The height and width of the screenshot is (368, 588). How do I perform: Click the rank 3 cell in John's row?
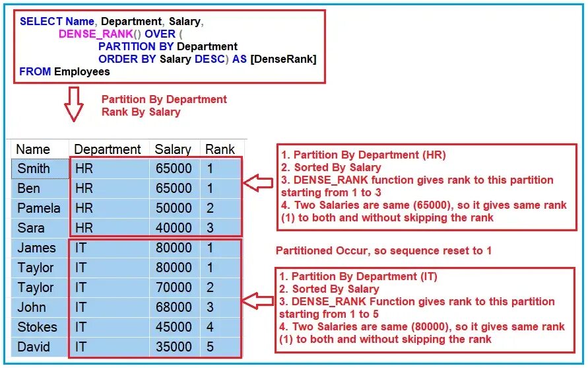pos(221,307)
